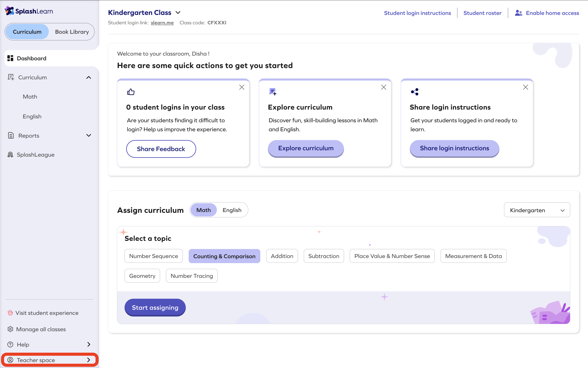Open the Student roster link
The width and height of the screenshot is (588, 368).
tap(483, 13)
